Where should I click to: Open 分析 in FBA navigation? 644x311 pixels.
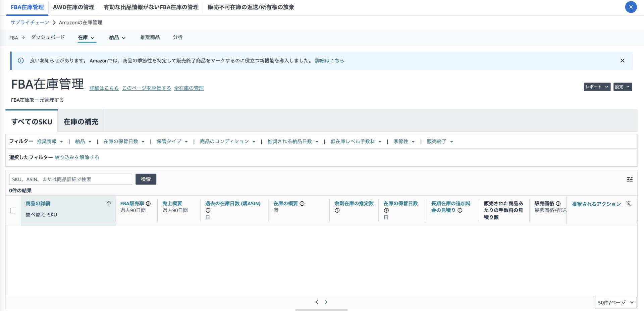177,37
